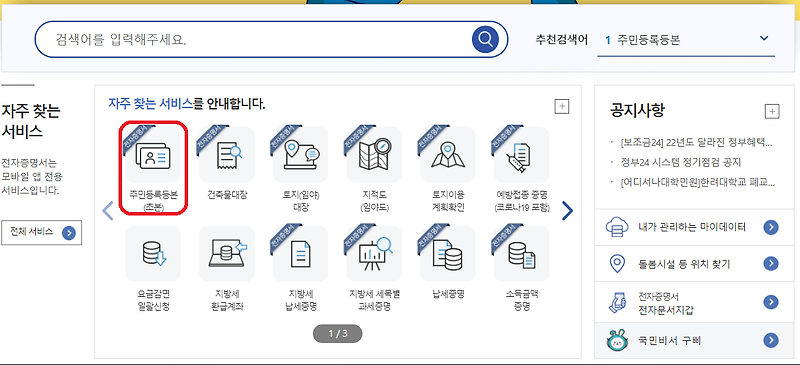This screenshot has height=365, width=800.
Task: Click the 자주 찾는 서비스 sidebar heading
Action: (x=31, y=121)
